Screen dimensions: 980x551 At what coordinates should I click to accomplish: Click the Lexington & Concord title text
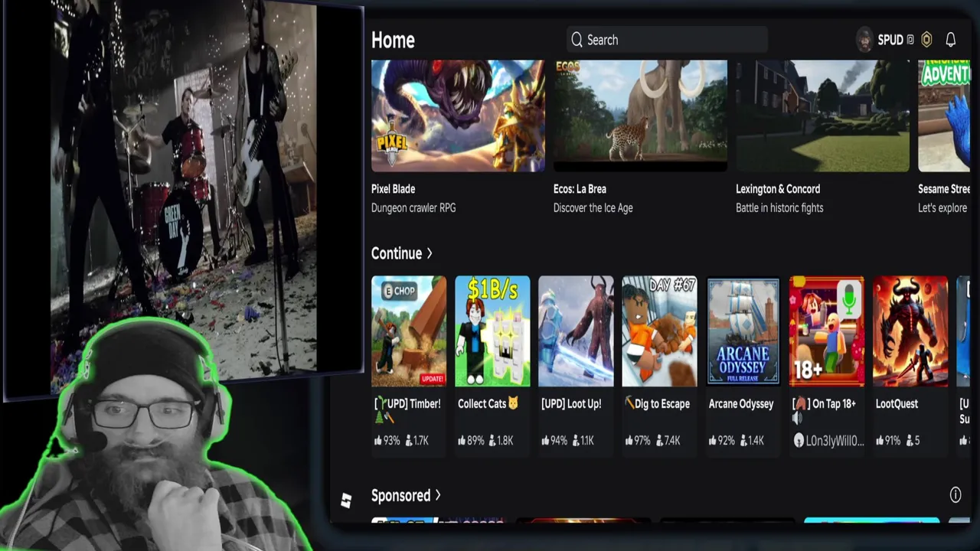pyautogui.click(x=778, y=189)
